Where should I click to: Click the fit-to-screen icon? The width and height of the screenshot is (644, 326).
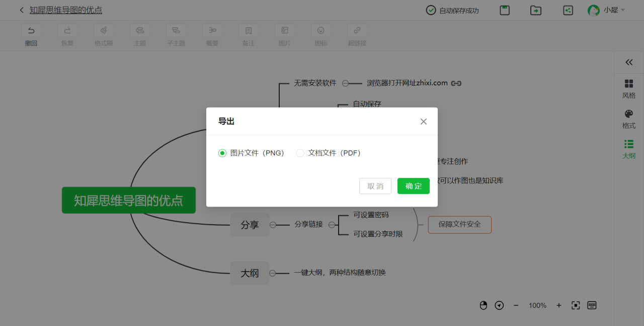576,305
